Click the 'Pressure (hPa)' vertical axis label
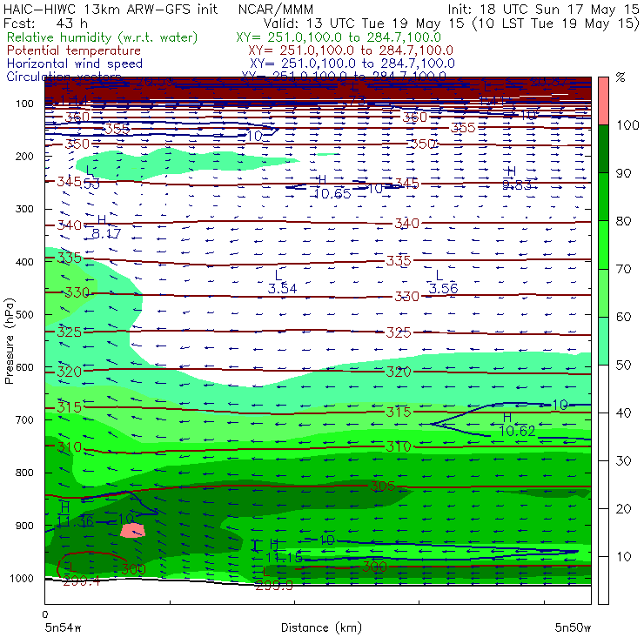 click(9, 341)
